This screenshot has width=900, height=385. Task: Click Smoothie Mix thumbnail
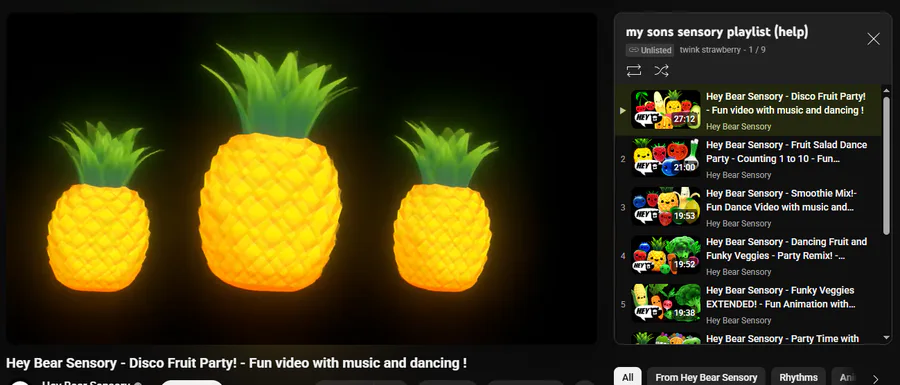pos(666,207)
